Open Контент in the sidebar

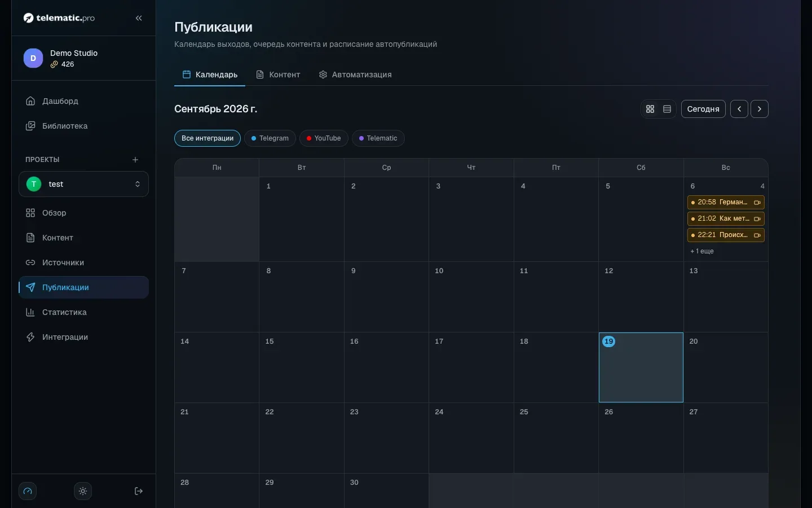(x=83, y=238)
